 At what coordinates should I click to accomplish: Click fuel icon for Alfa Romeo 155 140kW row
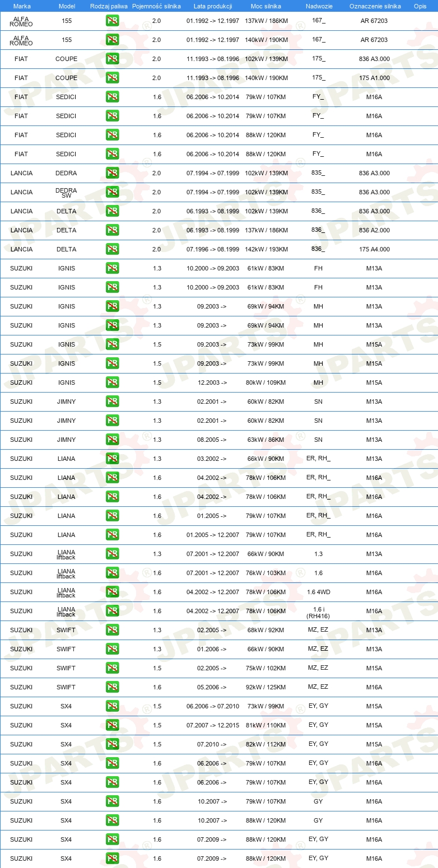pos(112,40)
